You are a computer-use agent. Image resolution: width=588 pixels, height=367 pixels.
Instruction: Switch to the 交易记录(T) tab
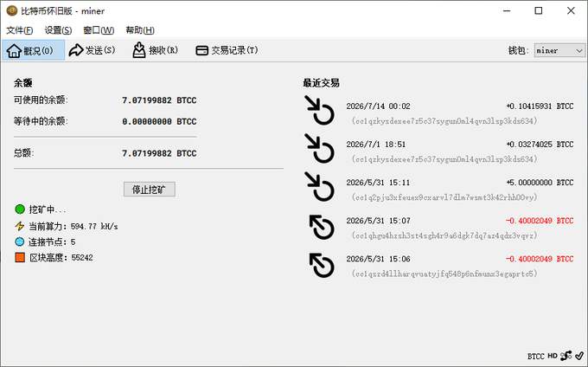click(x=227, y=50)
